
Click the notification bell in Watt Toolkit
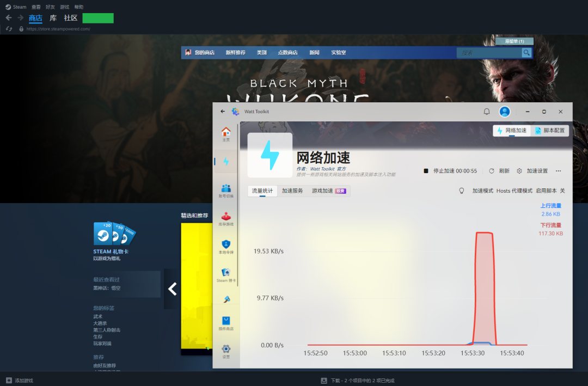[487, 112]
